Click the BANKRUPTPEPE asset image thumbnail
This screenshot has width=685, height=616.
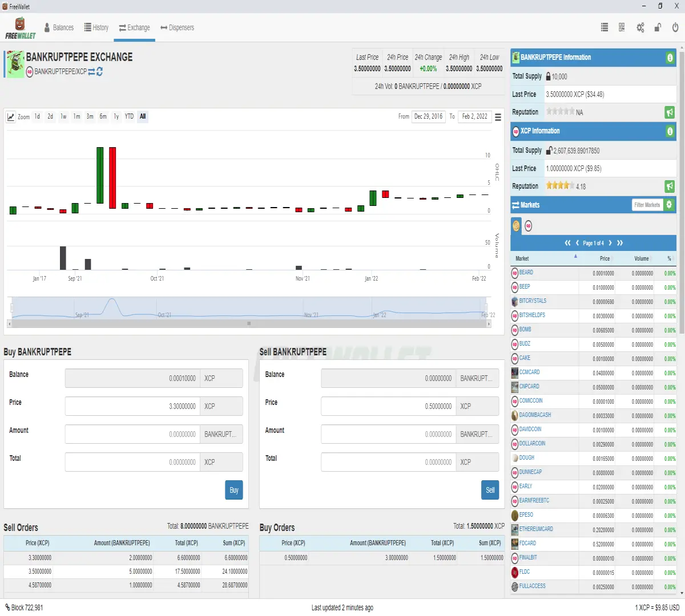14,64
